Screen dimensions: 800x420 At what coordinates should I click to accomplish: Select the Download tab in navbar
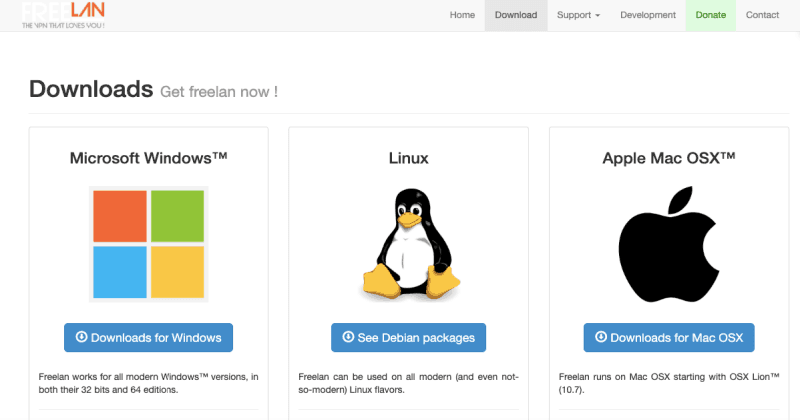(516, 15)
